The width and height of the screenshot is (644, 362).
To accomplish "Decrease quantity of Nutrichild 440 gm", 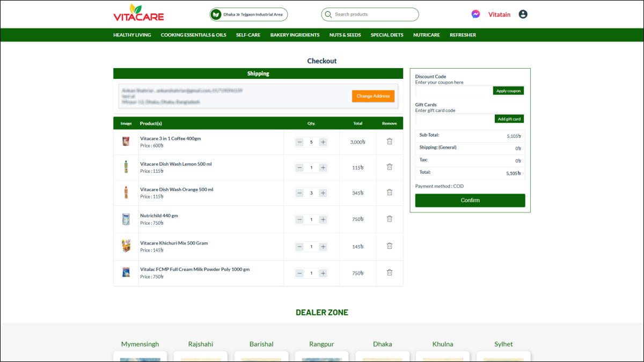I will [299, 219].
